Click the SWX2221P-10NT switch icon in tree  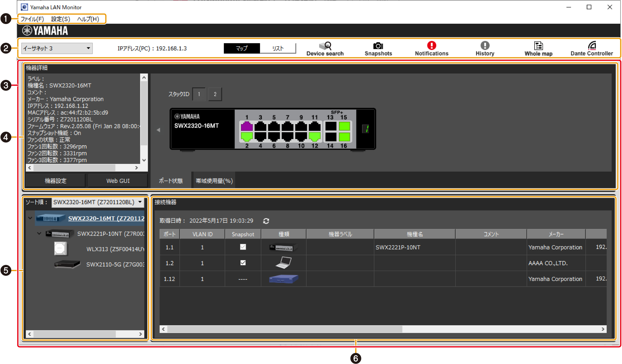pyautogui.click(x=60, y=234)
